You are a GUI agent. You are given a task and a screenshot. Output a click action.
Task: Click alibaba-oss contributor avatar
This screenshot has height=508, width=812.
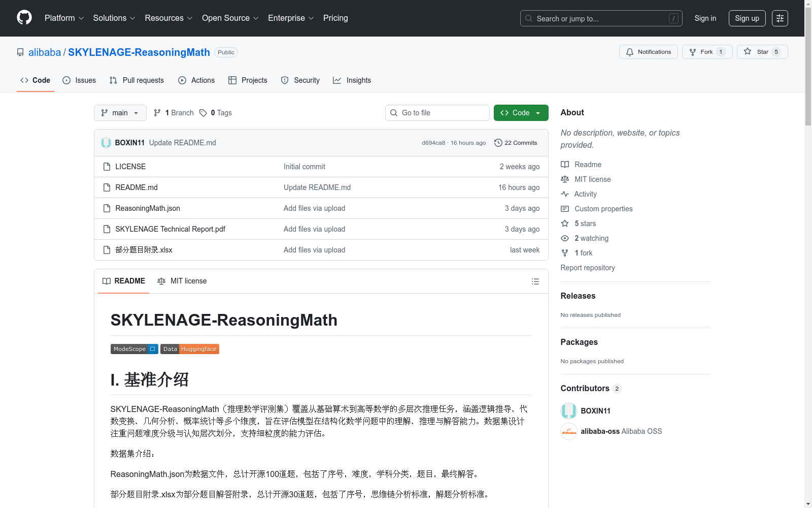click(x=569, y=431)
